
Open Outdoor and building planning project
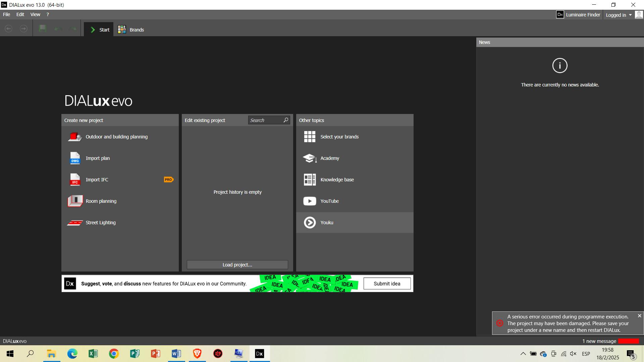(x=116, y=137)
